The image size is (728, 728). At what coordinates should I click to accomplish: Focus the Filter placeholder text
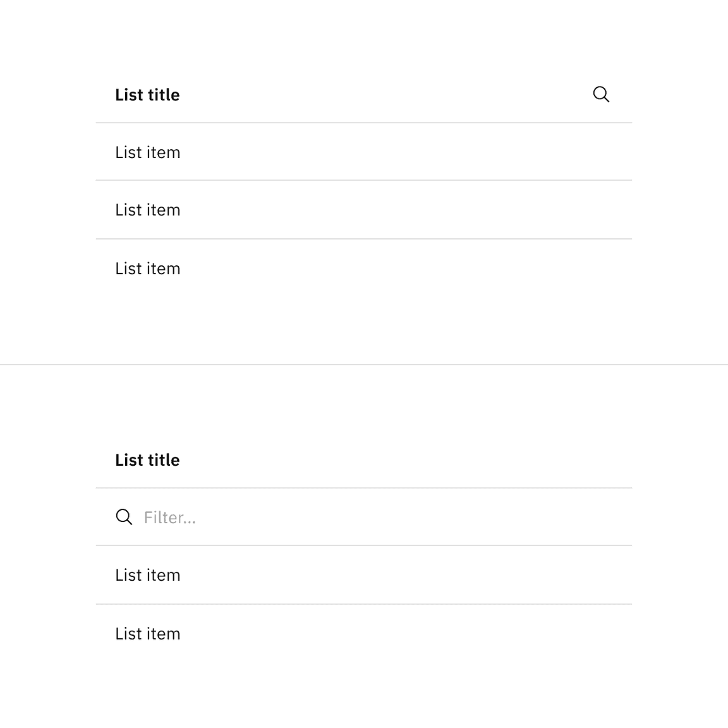[x=169, y=517]
